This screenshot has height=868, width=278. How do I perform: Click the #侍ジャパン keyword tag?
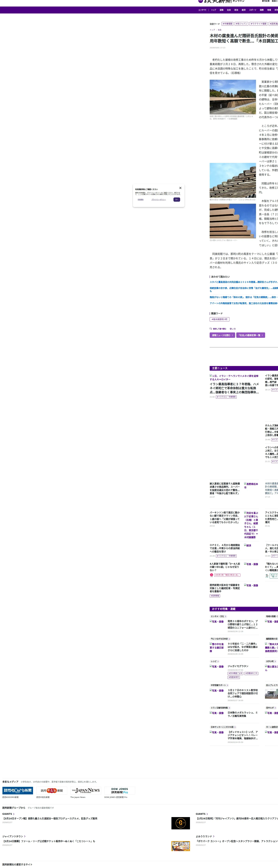click(x=242, y=24)
